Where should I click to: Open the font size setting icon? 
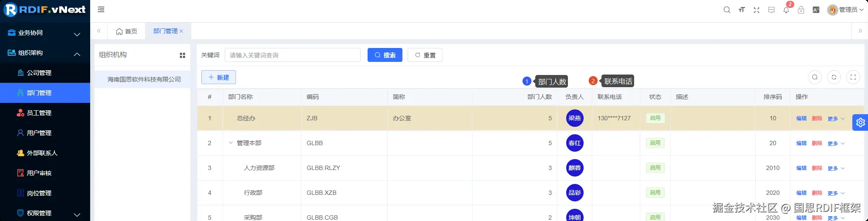(742, 10)
